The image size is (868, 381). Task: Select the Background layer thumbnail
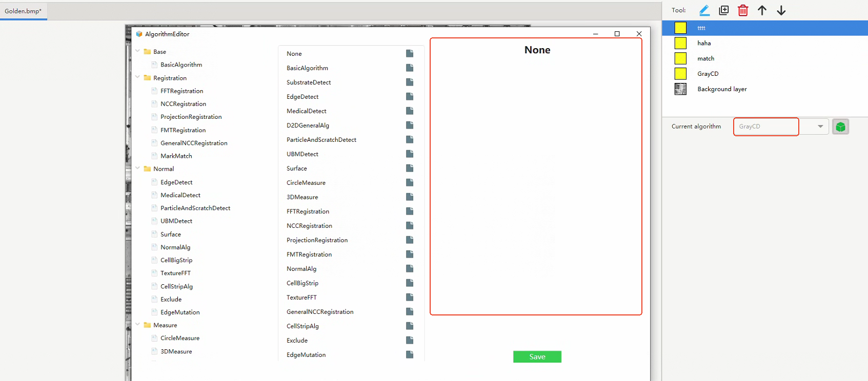(680, 89)
